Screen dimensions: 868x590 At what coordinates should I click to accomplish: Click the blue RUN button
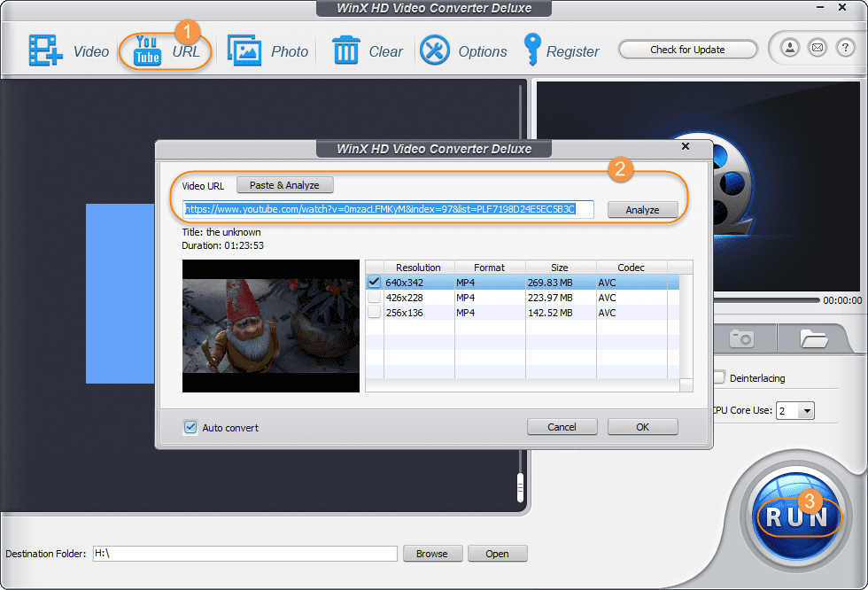[796, 517]
